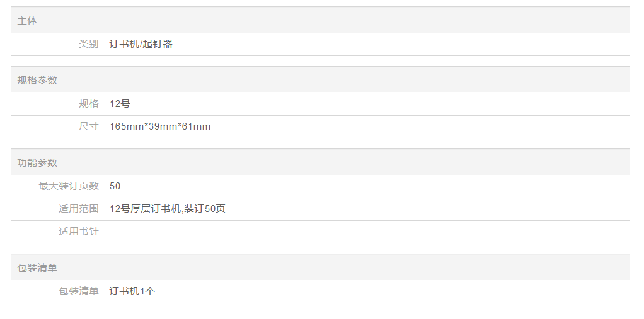Click the 规格 row label

click(x=88, y=104)
